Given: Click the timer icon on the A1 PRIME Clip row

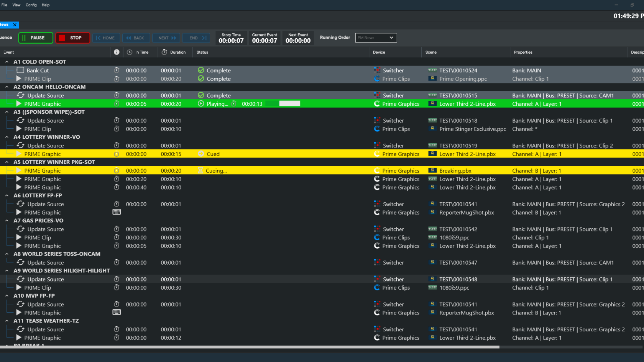Looking at the screenshot, I should click(x=117, y=79).
